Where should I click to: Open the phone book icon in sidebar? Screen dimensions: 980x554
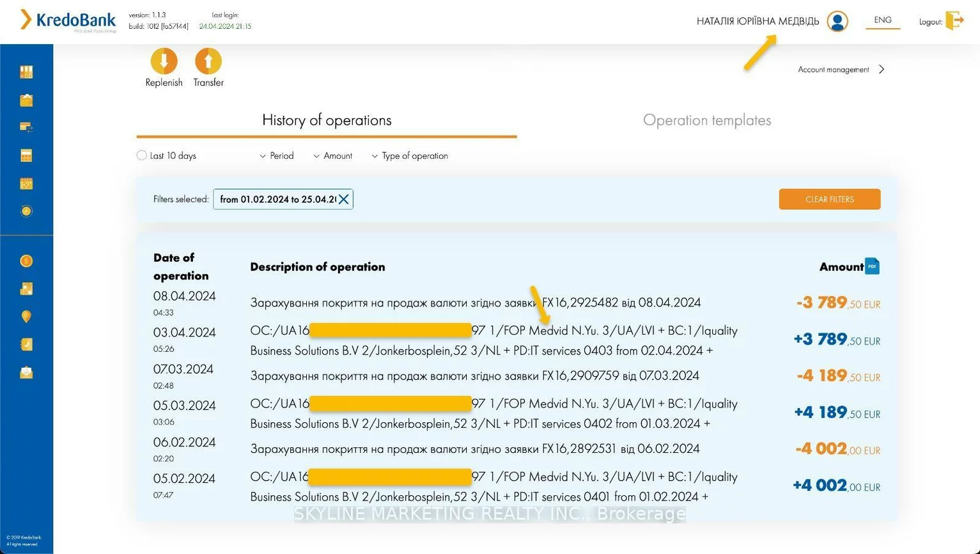point(26,344)
